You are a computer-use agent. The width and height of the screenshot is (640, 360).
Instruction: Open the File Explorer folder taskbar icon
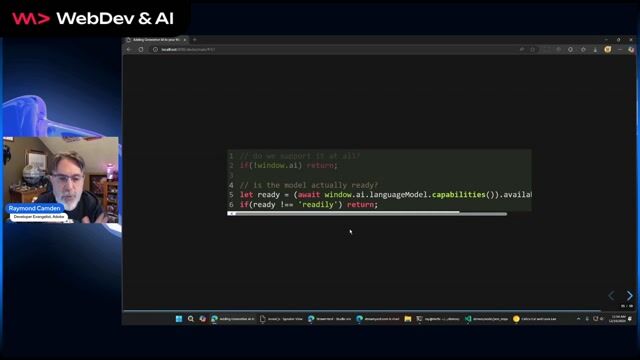pos(407,319)
